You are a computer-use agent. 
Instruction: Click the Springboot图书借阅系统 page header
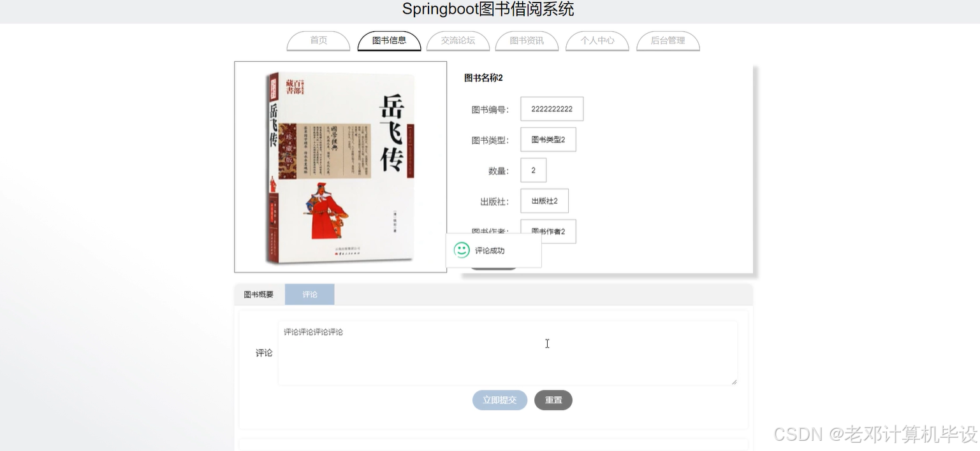tap(488, 9)
